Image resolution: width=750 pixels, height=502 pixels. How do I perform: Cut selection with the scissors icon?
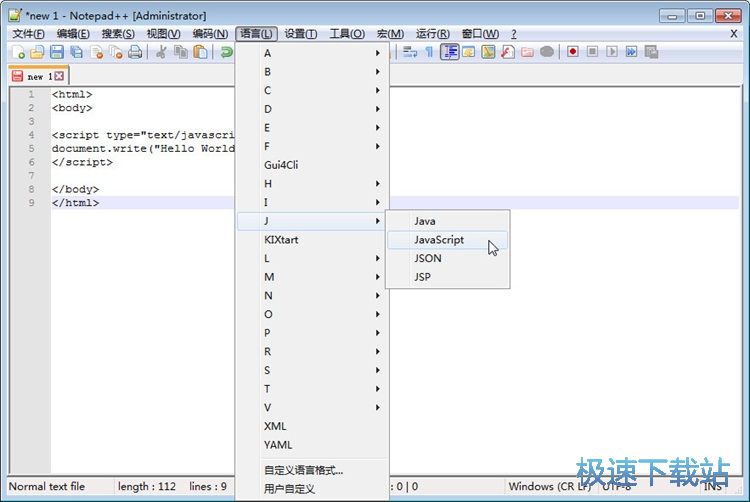click(161, 52)
